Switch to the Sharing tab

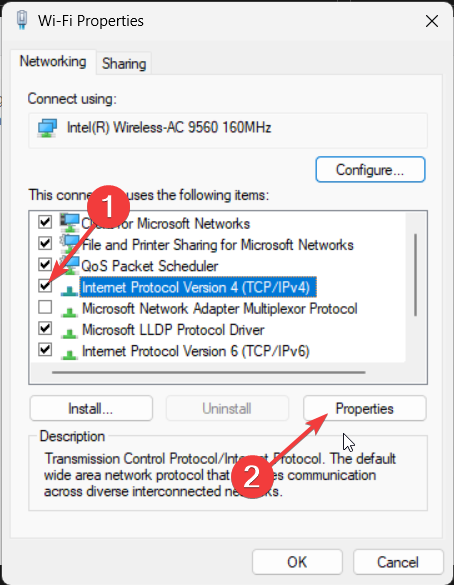[x=124, y=63]
